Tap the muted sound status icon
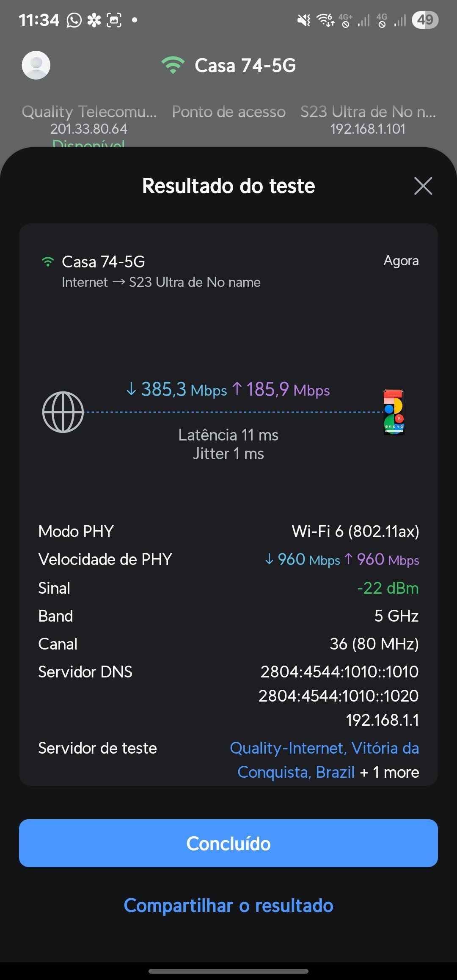Viewport: 457px width, 980px height. tap(303, 20)
